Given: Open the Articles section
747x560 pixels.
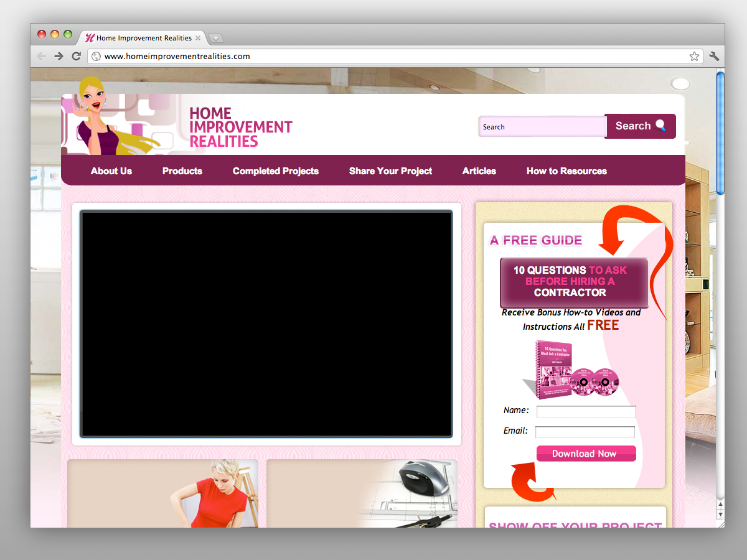Looking at the screenshot, I should pos(479,171).
